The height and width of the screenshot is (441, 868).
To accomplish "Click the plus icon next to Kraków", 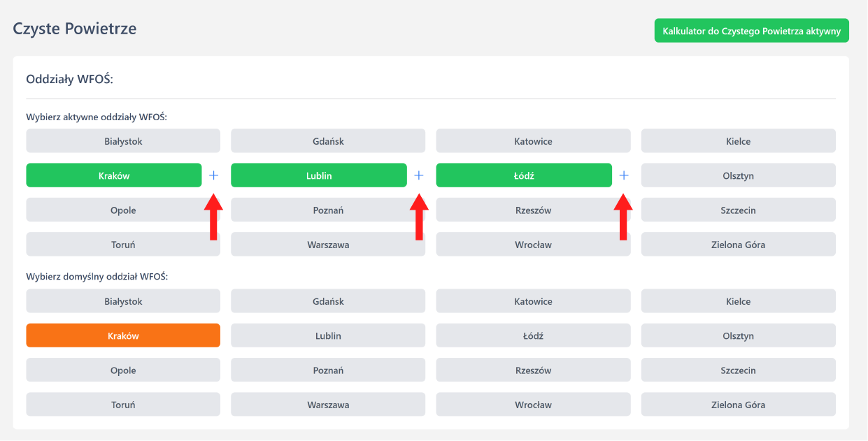I will coord(213,175).
